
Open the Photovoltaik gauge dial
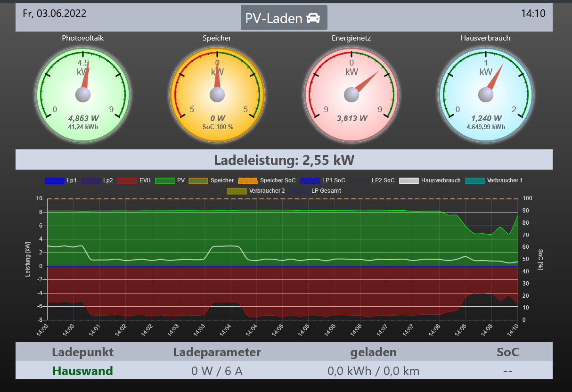coord(83,95)
